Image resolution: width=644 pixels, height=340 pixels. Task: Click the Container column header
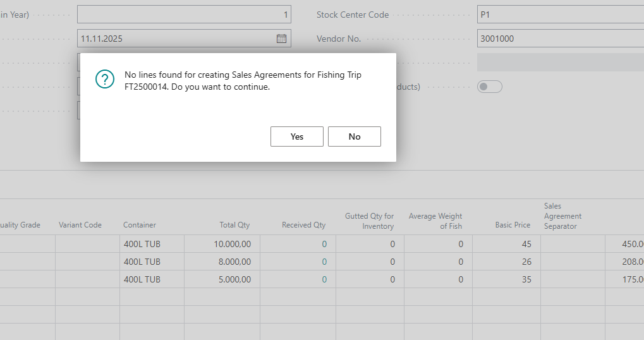[140, 225]
